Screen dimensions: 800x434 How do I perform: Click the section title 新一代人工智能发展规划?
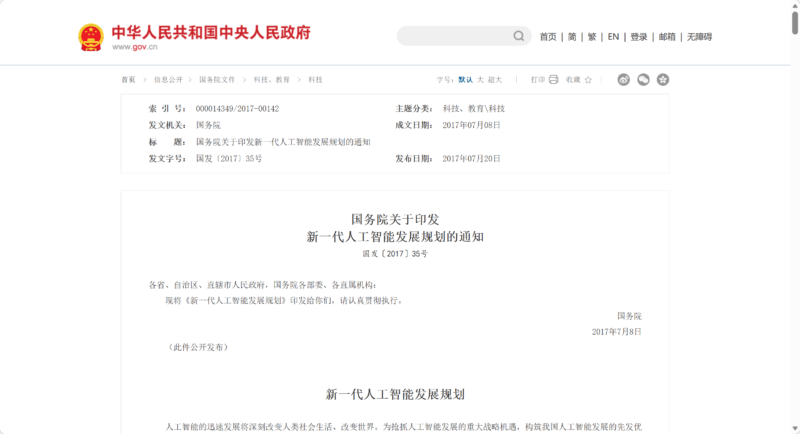coord(395,394)
